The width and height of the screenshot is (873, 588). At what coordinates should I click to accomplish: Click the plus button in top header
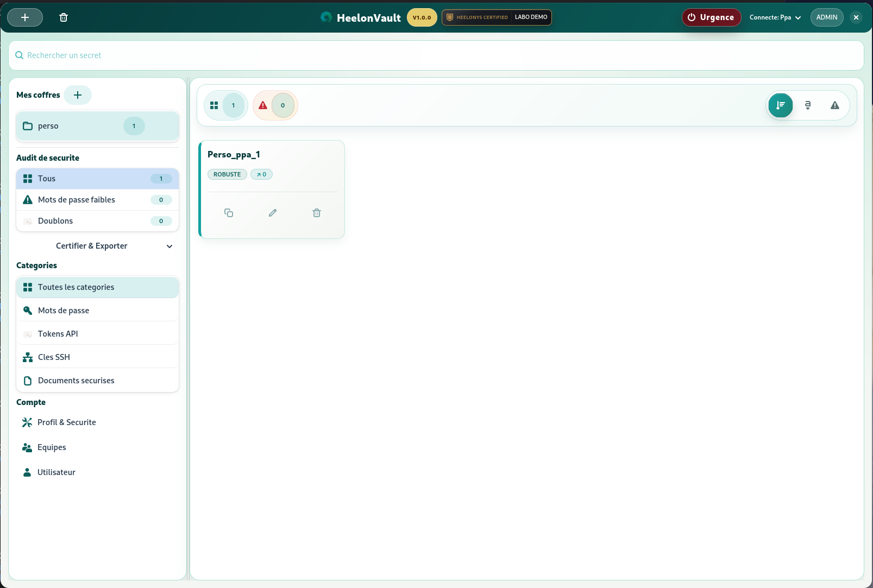pos(25,17)
